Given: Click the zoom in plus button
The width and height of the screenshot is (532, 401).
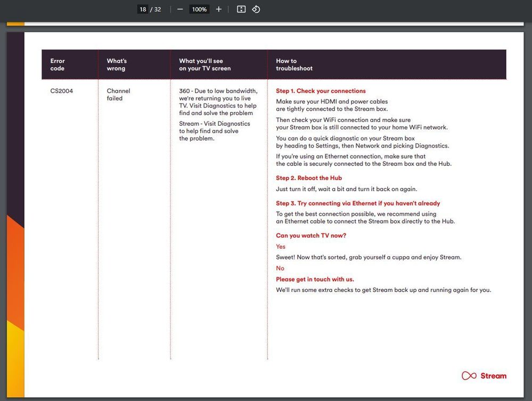Looking at the screenshot, I should tap(219, 9).
